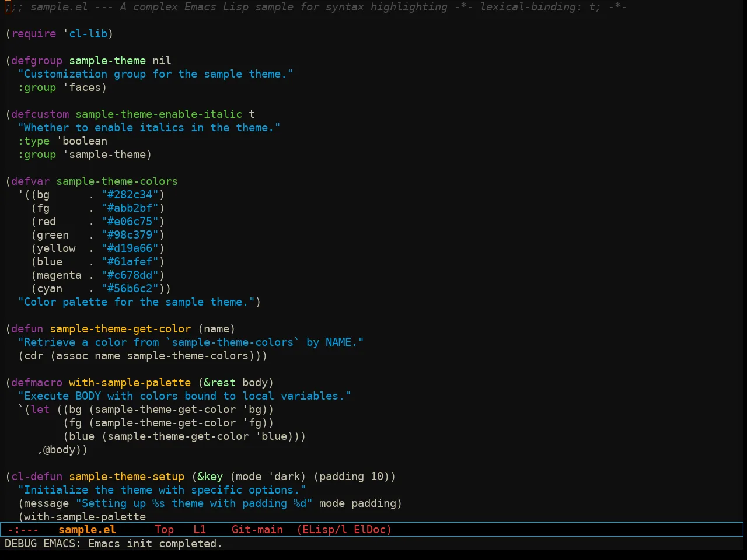The image size is (747, 560).
Task: Click the function name 'sample-theme-get-color' in the defun line
Action: 120,329
